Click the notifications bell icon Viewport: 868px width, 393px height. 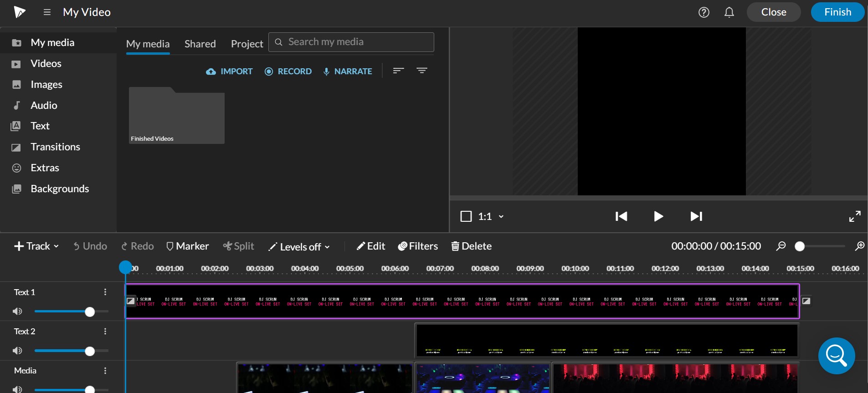729,12
